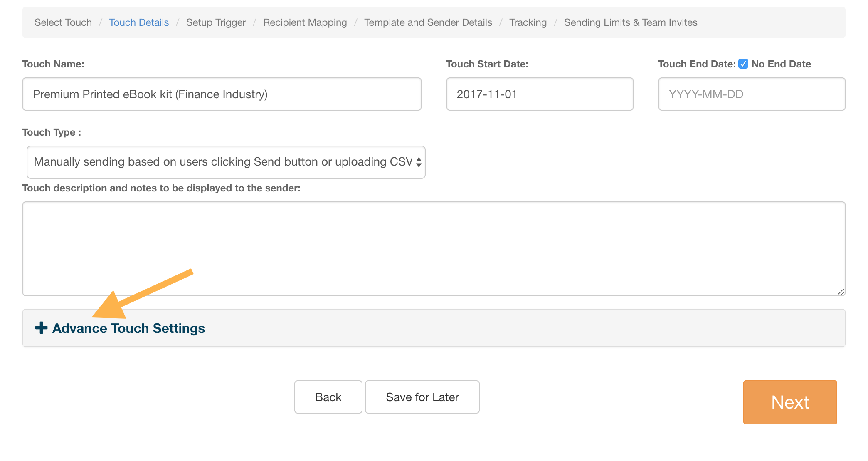
Task: Click the Touch End Date YYYY-MM-DD field
Action: click(x=751, y=94)
